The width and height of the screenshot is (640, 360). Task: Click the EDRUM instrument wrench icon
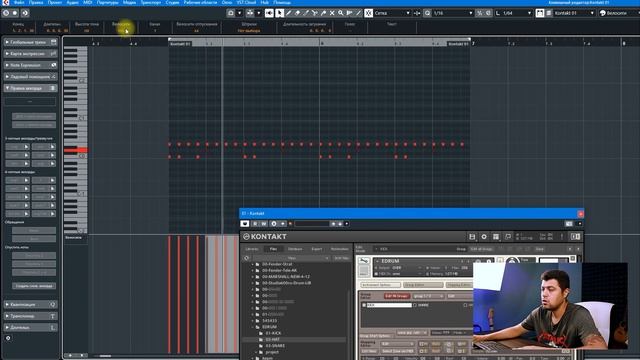pyautogui.click(x=363, y=261)
